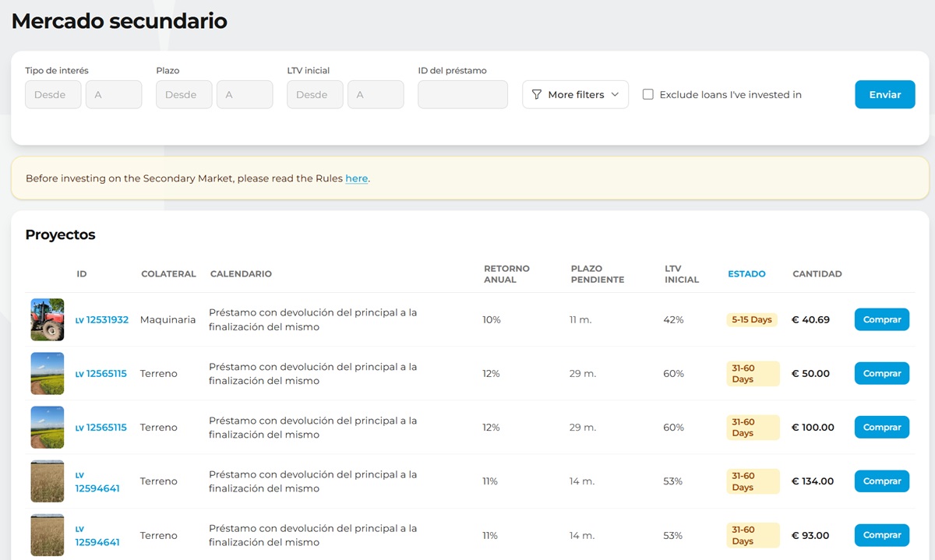The height and width of the screenshot is (560, 935).
Task: Focus the Plazo 'A' field
Action: click(x=245, y=94)
